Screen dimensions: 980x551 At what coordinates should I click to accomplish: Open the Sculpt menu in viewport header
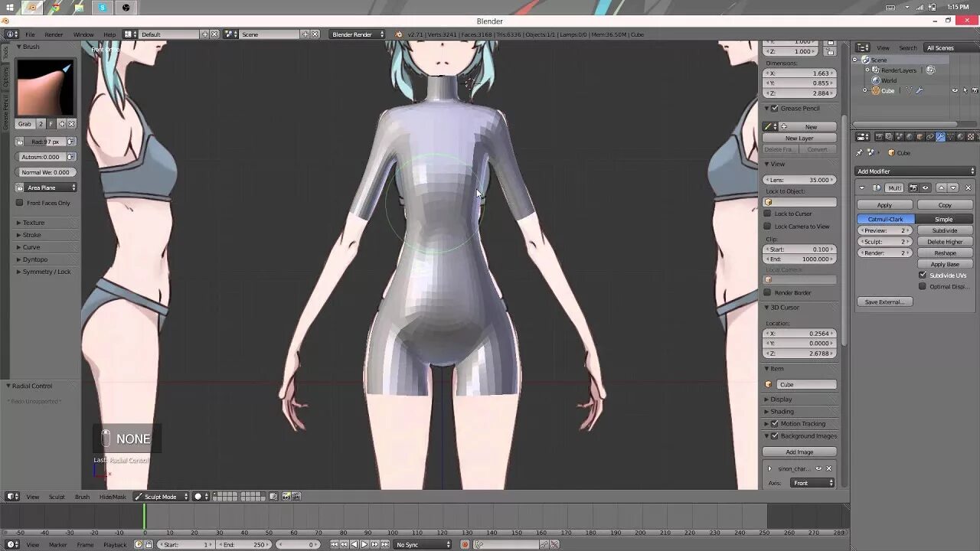(57, 497)
